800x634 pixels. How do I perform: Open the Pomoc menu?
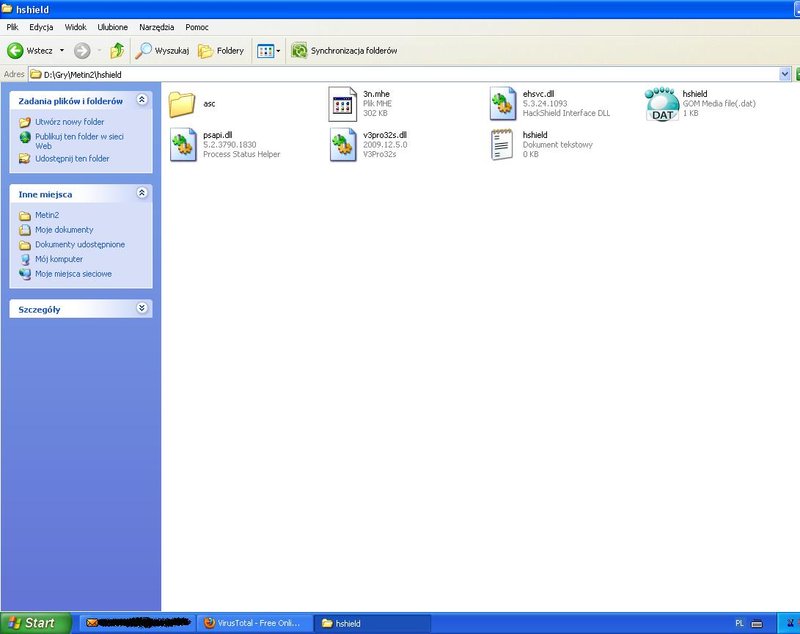(x=197, y=27)
